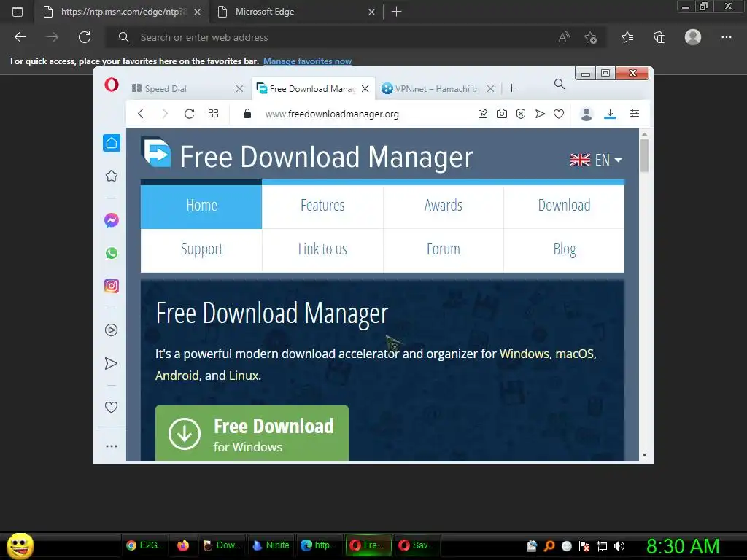Open the Blog menu item
This screenshot has width=747, height=560.
(x=564, y=249)
